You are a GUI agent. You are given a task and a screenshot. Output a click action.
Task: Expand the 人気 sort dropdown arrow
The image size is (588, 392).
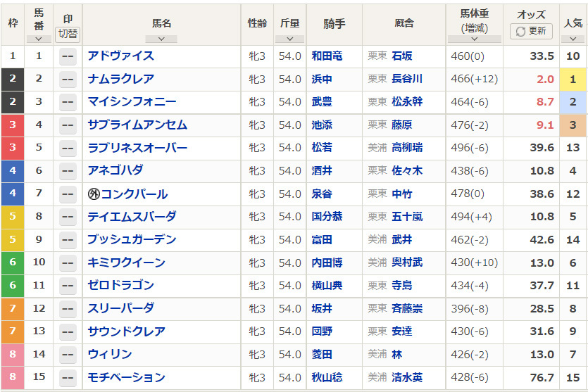(x=573, y=39)
